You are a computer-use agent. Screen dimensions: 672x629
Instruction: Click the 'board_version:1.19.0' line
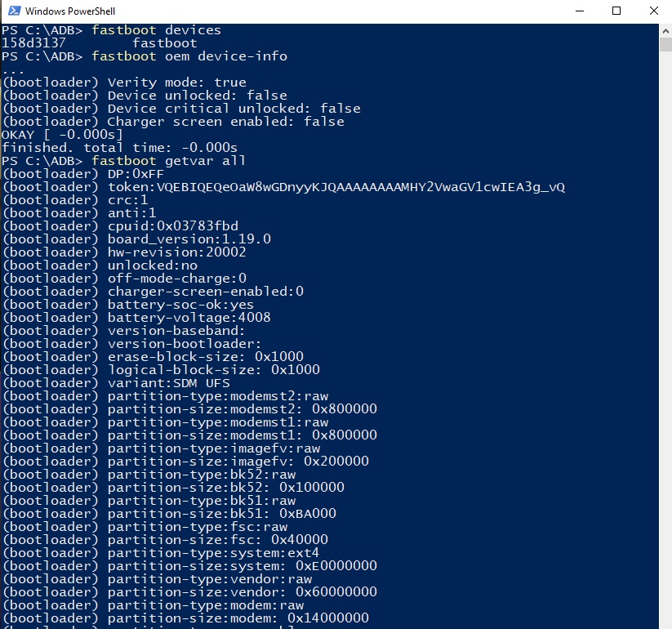[x=136, y=239]
